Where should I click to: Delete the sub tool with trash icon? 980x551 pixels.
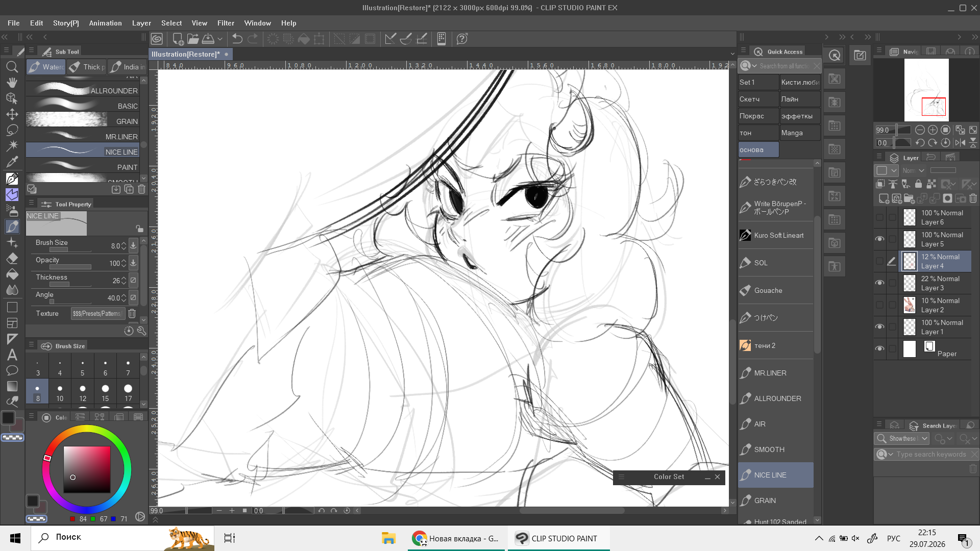pos(141,189)
